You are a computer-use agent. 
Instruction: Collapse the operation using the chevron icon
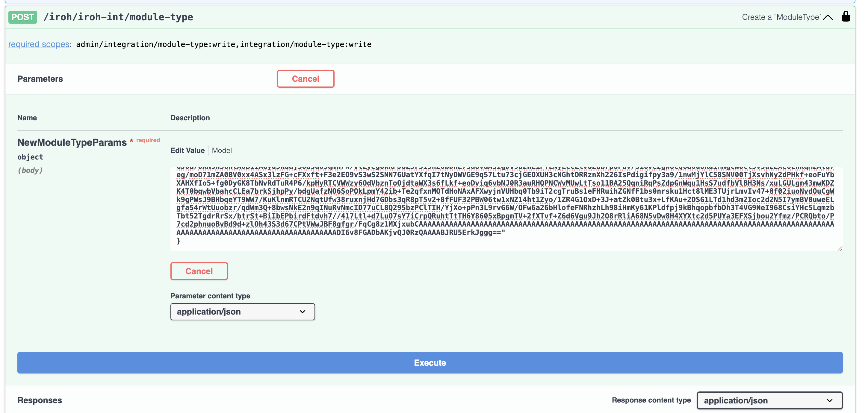coord(828,17)
